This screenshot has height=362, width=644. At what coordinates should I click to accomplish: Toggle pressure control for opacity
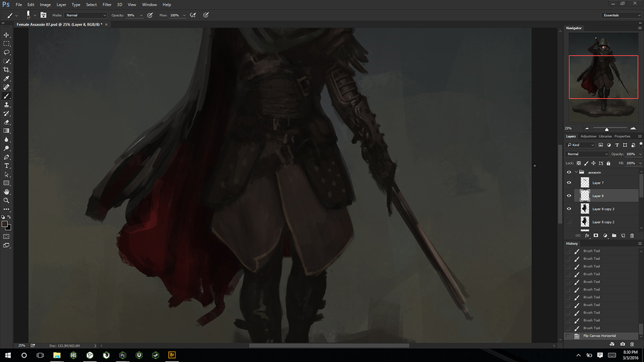[x=150, y=15]
